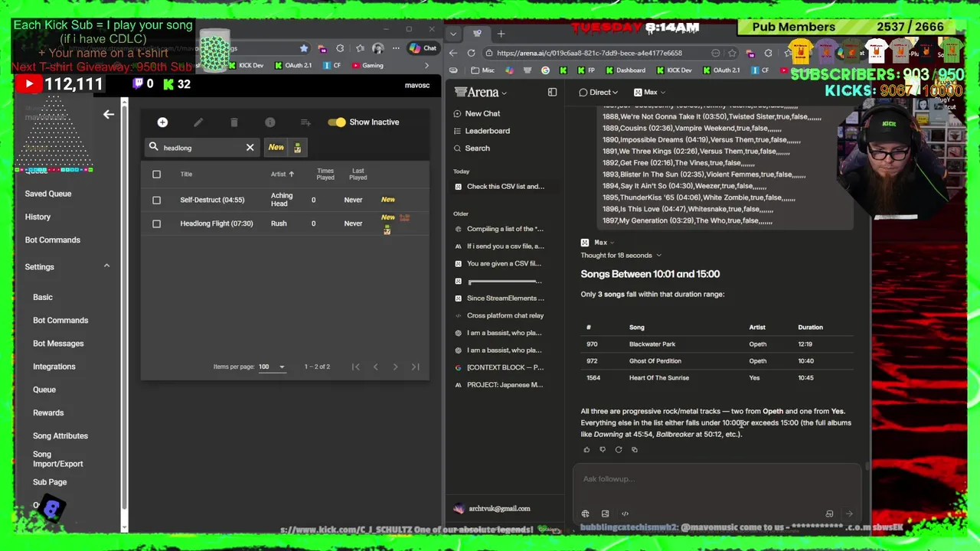
Task: Open History in the sidebar
Action: pyautogui.click(x=38, y=217)
